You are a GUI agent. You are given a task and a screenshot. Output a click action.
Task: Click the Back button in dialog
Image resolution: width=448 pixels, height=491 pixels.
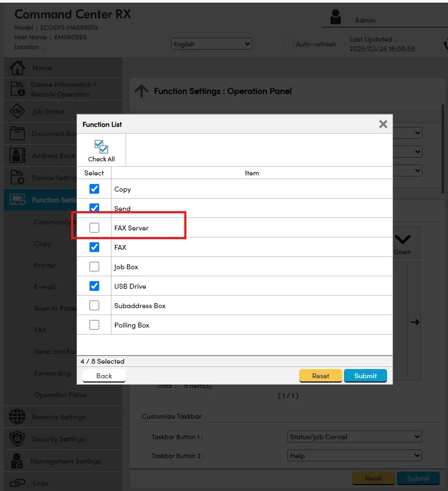(x=104, y=376)
